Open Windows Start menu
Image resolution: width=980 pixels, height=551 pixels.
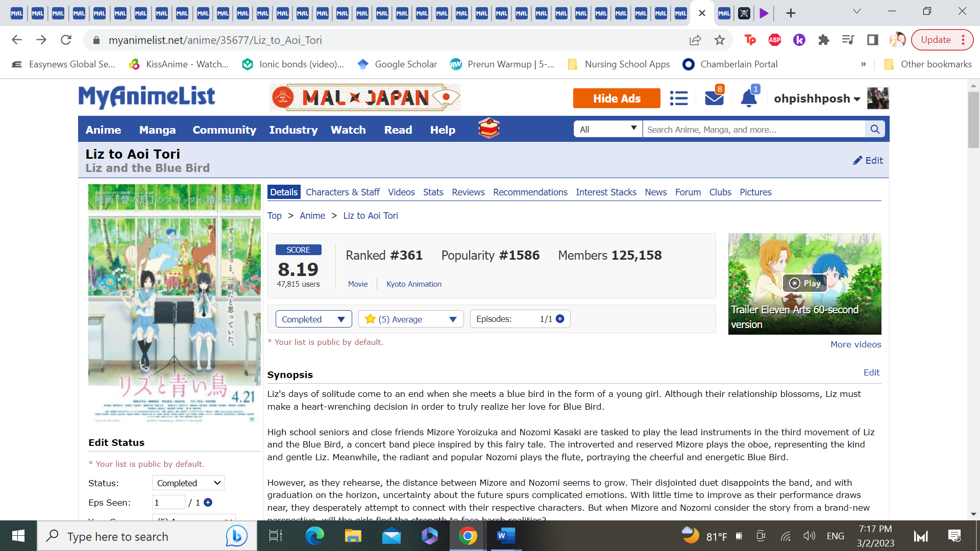18,536
